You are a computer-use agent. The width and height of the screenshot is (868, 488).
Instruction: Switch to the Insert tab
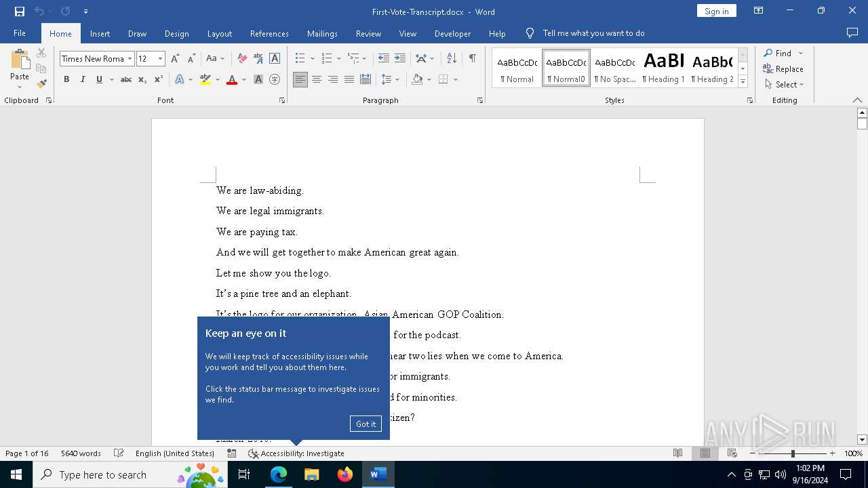tap(100, 33)
